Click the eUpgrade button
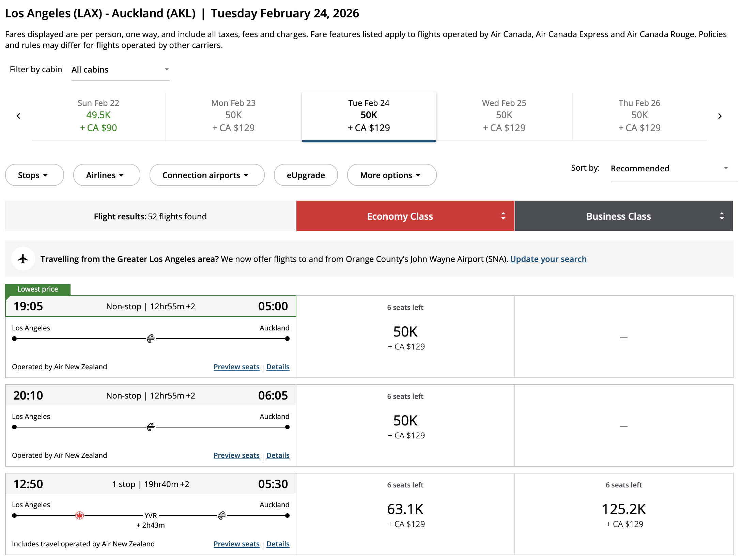The image size is (740, 560). pos(305,175)
